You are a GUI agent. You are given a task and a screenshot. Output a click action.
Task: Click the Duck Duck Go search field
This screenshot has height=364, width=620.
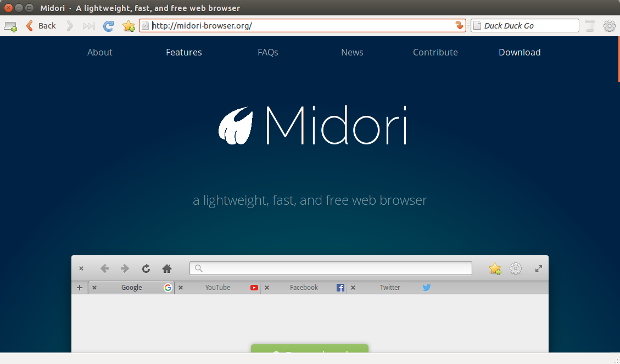coord(524,26)
